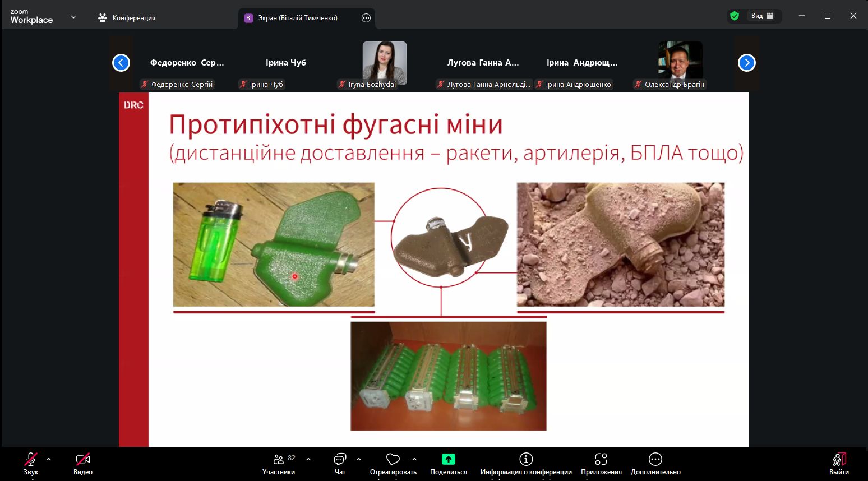Open Zoom Workplace dropdown chevron
This screenshot has height=481, width=868.
73,17
